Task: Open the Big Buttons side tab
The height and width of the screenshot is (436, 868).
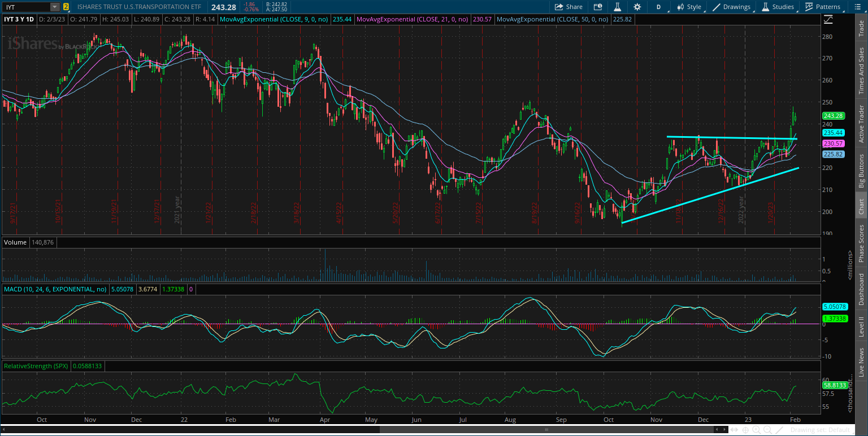Action: (x=861, y=171)
